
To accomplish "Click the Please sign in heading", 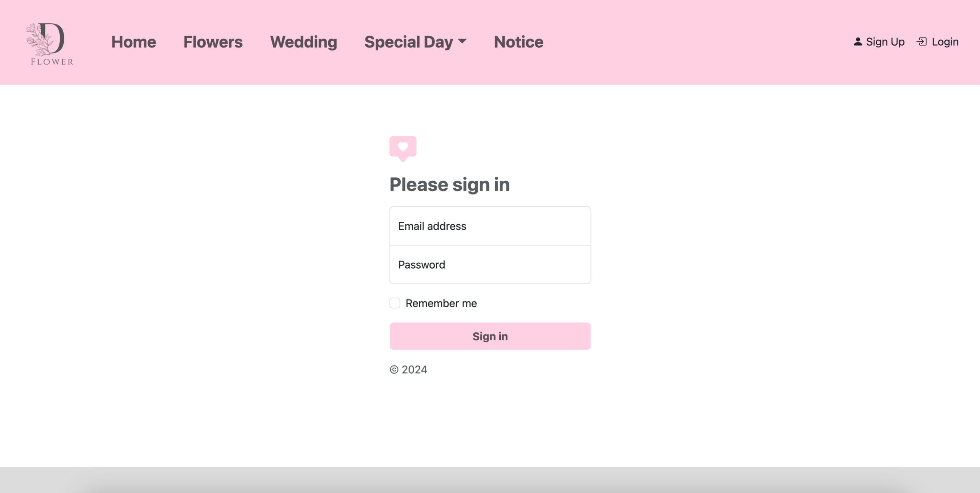I will pos(449,184).
